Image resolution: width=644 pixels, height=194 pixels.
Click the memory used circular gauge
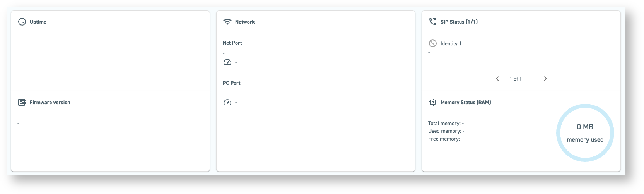click(x=585, y=133)
